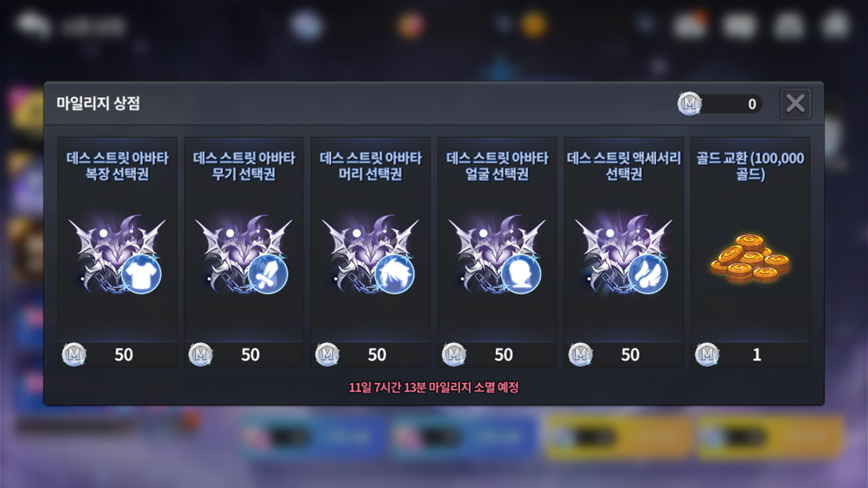Select the Death Spirit accessory ticket icon
Screen dimensions: 868x488
pyautogui.click(x=624, y=254)
